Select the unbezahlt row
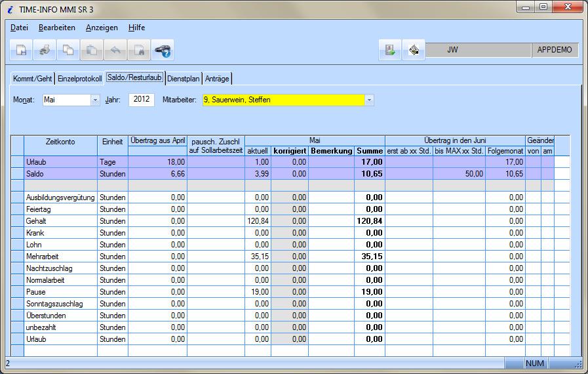 [x=290, y=327]
